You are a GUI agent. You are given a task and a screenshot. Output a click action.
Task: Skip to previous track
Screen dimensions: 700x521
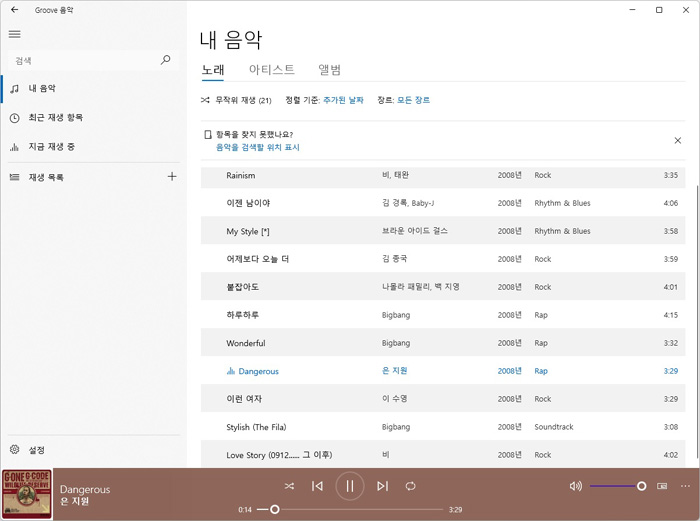point(317,486)
